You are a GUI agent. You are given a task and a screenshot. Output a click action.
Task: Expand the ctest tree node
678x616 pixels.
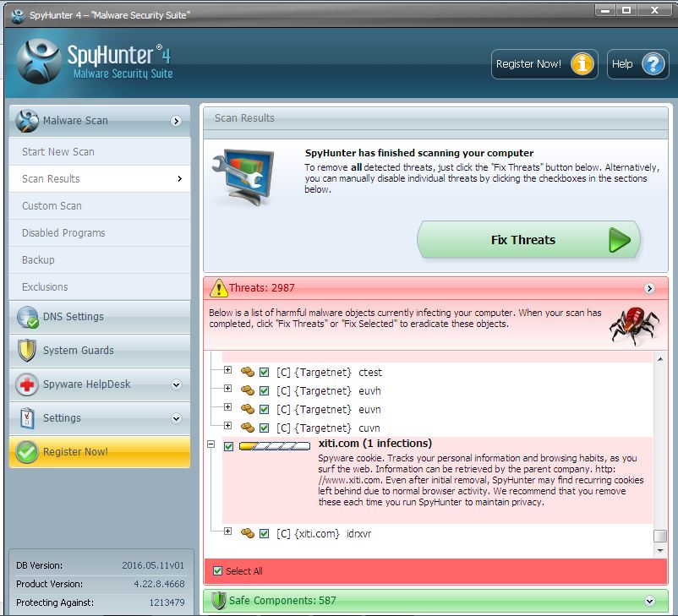[228, 369]
